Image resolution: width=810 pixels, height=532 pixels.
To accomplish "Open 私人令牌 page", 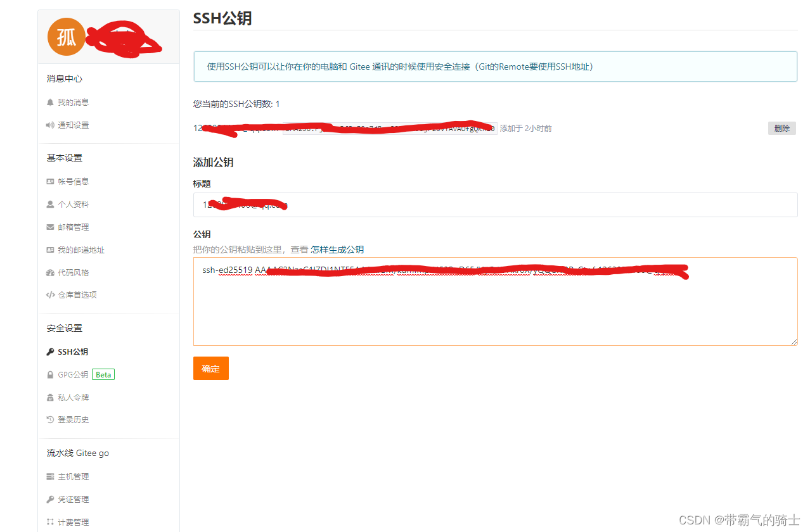I will point(73,397).
